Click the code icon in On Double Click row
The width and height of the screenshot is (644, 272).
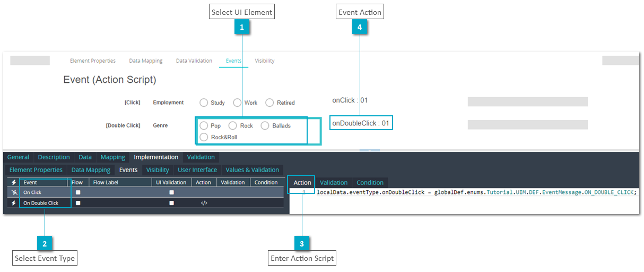(x=204, y=203)
